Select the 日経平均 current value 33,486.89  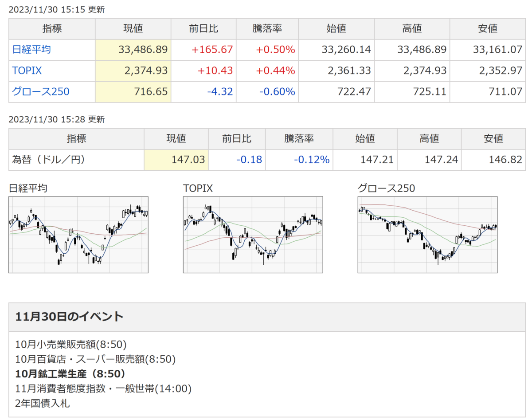point(143,50)
